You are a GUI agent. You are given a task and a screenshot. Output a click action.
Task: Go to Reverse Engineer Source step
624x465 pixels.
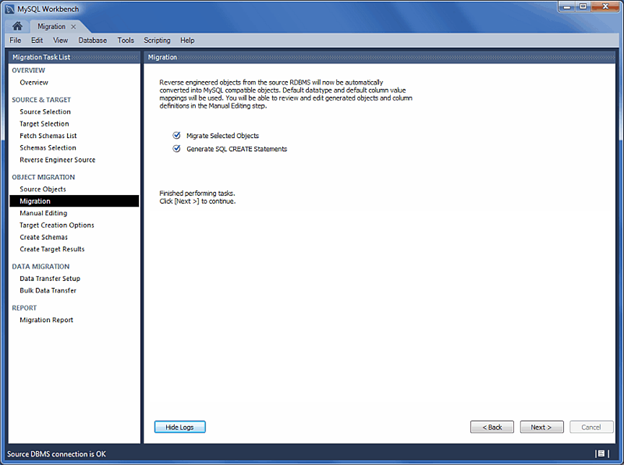pyautogui.click(x=57, y=160)
